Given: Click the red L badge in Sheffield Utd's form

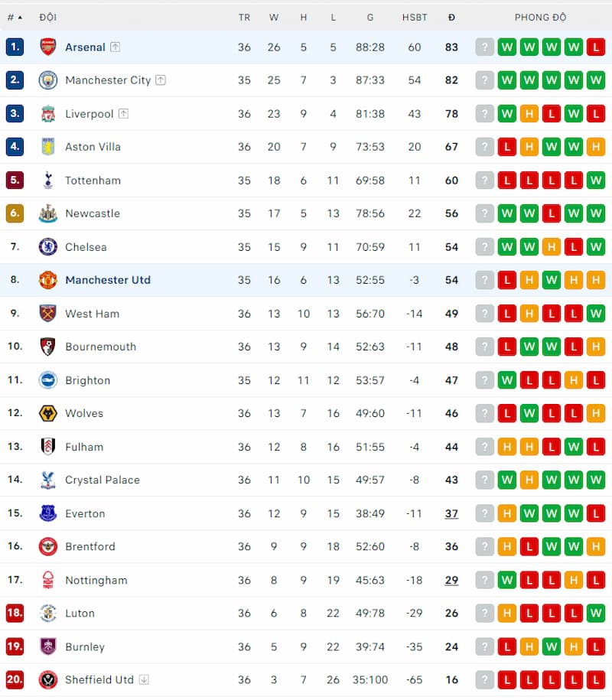Looking at the screenshot, I should [x=506, y=679].
